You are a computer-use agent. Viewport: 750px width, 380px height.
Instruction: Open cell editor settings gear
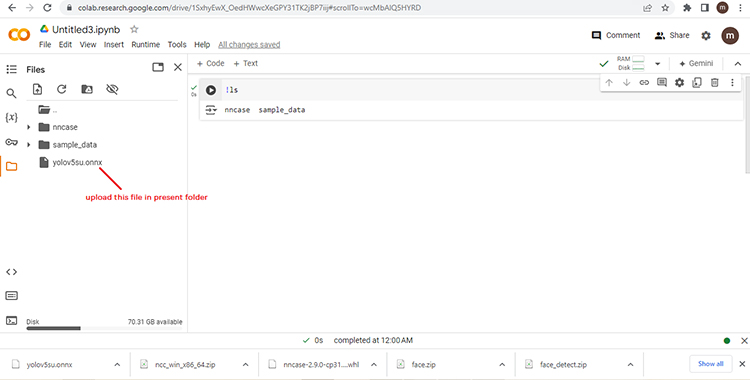click(x=679, y=82)
